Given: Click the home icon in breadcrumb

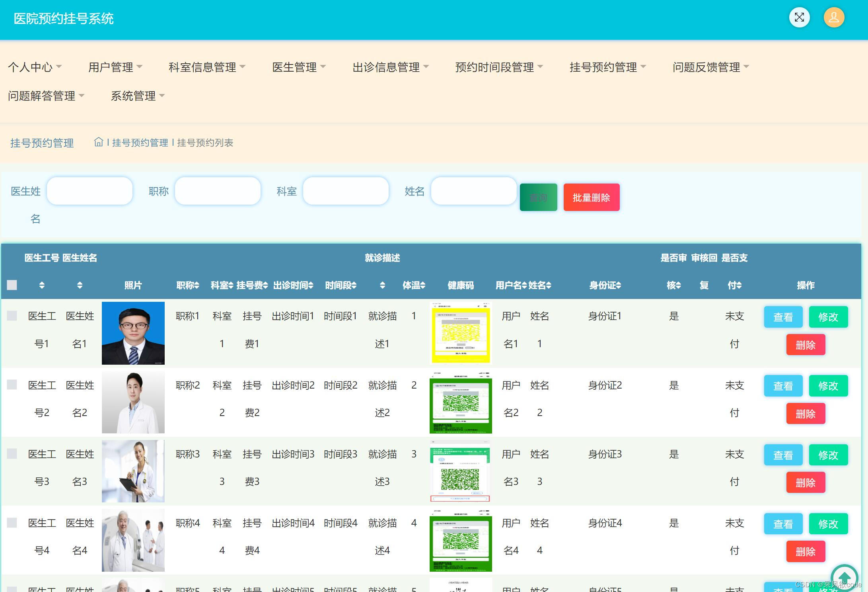Looking at the screenshot, I should click(98, 142).
